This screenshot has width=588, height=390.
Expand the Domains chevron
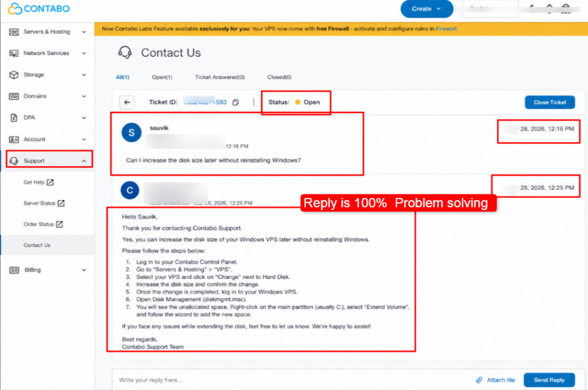(84, 96)
